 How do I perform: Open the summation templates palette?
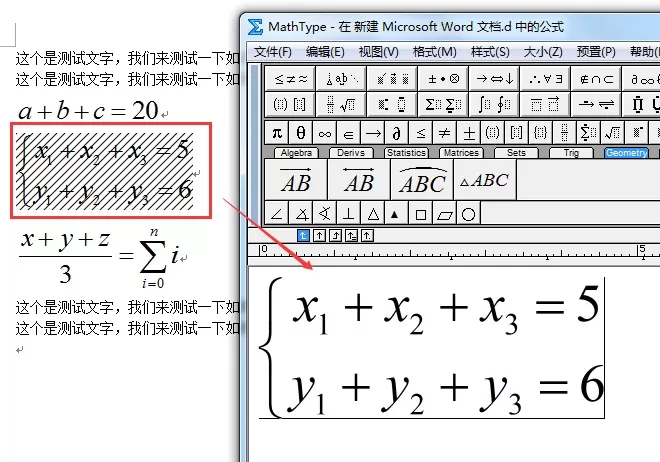pyautogui.click(x=443, y=104)
